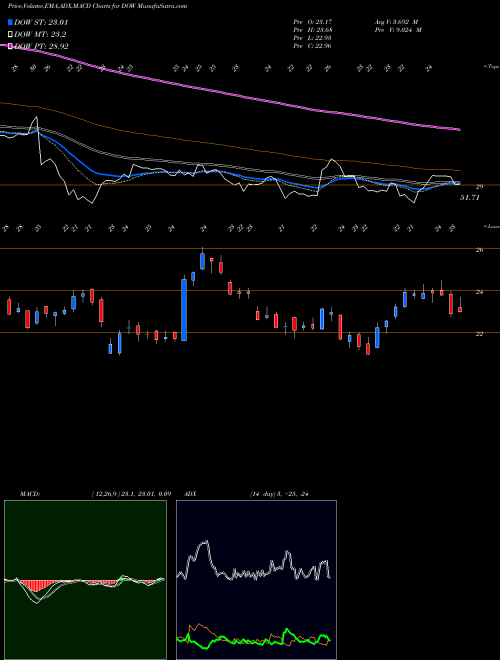This screenshot has width=500, height=660.
Task: Click the green MACD indicator chart panel
Action: 85,580
